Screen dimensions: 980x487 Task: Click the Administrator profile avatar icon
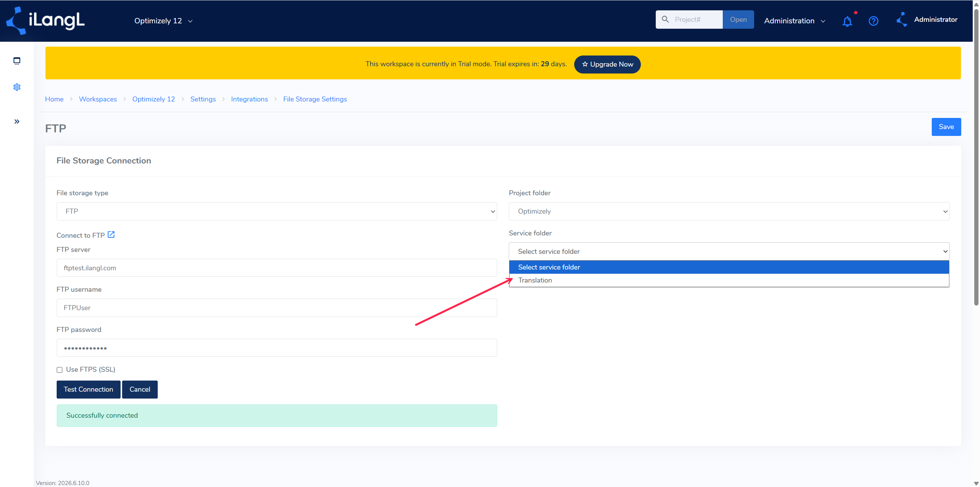click(x=902, y=20)
